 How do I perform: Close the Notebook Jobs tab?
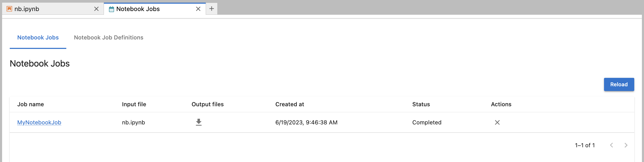pos(198,9)
